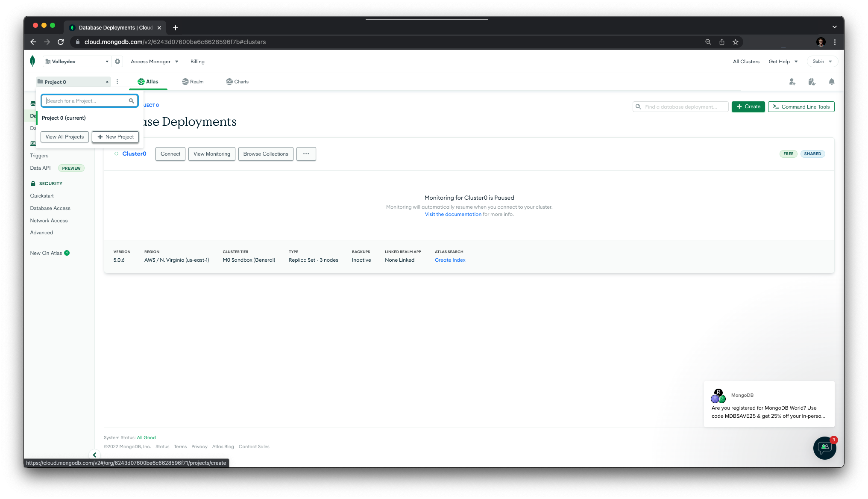Viewport: 868px width, 499px height.
Task: Open the Atlas Blog footer link
Action: 223,446
